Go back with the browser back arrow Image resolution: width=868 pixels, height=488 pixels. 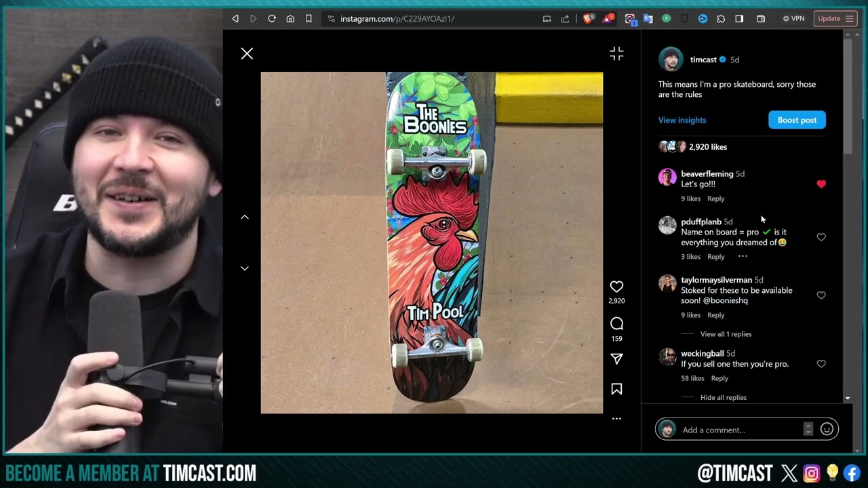(x=235, y=19)
